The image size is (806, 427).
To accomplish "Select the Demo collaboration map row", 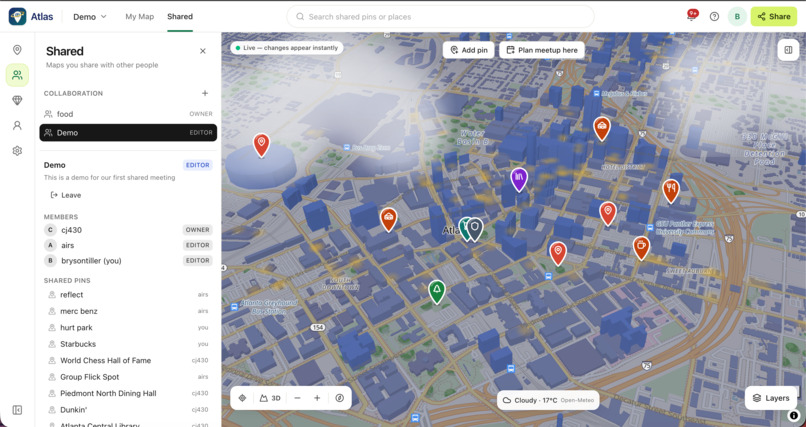I will tap(128, 133).
